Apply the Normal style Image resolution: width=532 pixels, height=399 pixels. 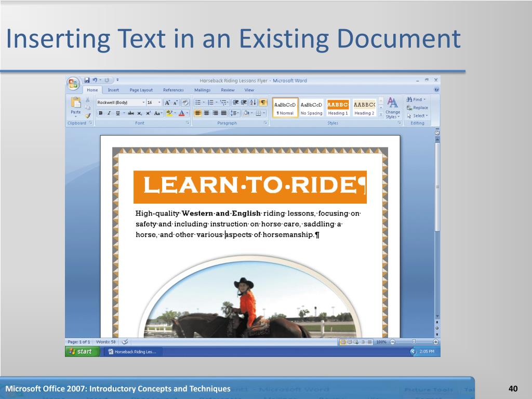click(285, 108)
